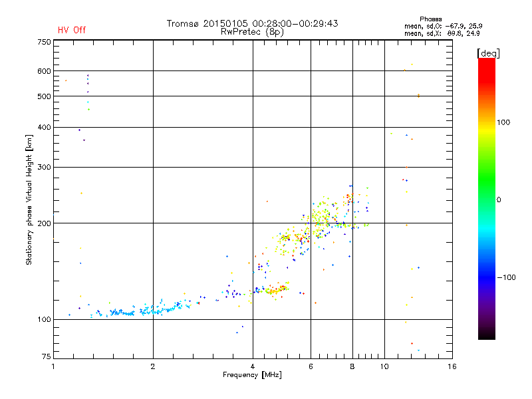Click the "mean, sd,X: 89.8, 24.9" line
Screen dimensions: 532x399
pyautogui.click(x=442, y=34)
